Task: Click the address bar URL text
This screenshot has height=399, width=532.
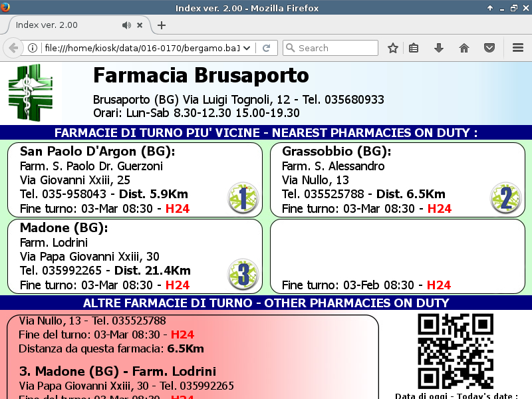Action: [140, 48]
